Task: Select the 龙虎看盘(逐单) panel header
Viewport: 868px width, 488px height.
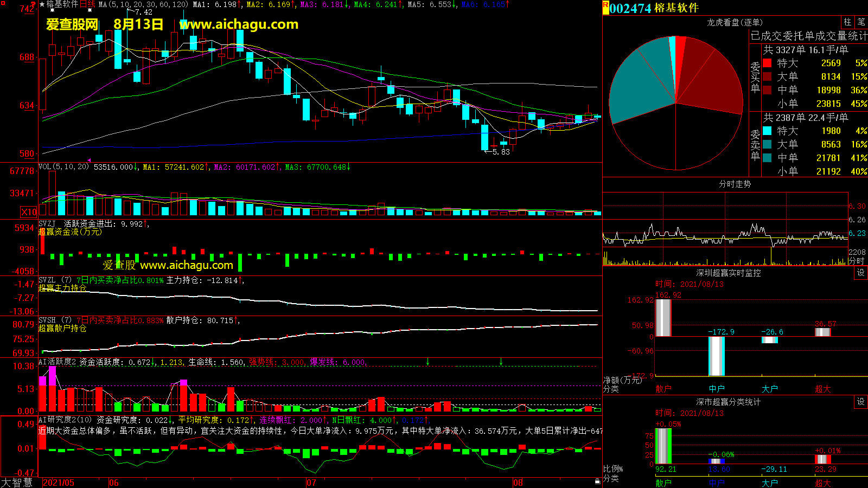Action: (x=735, y=22)
